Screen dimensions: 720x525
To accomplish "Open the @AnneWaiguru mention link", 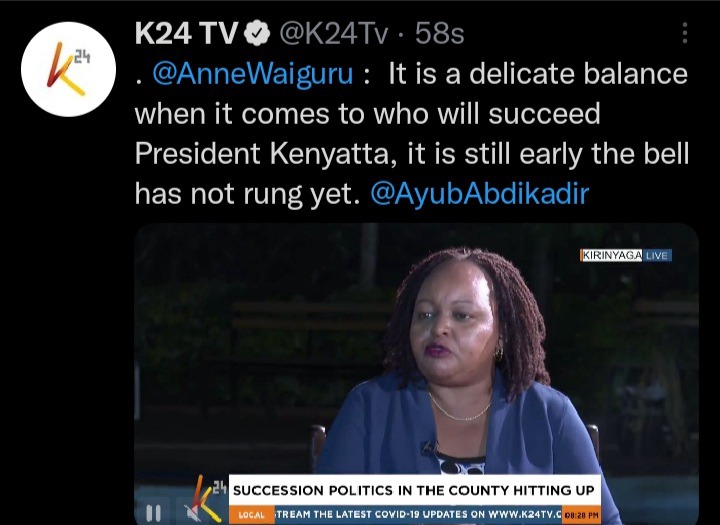I will tap(253, 73).
